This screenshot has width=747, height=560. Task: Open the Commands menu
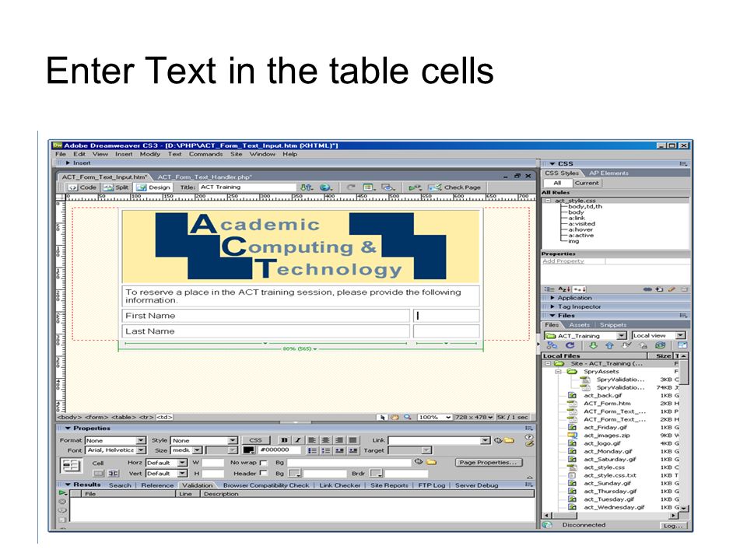pyautogui.click(x=205, y=154)
